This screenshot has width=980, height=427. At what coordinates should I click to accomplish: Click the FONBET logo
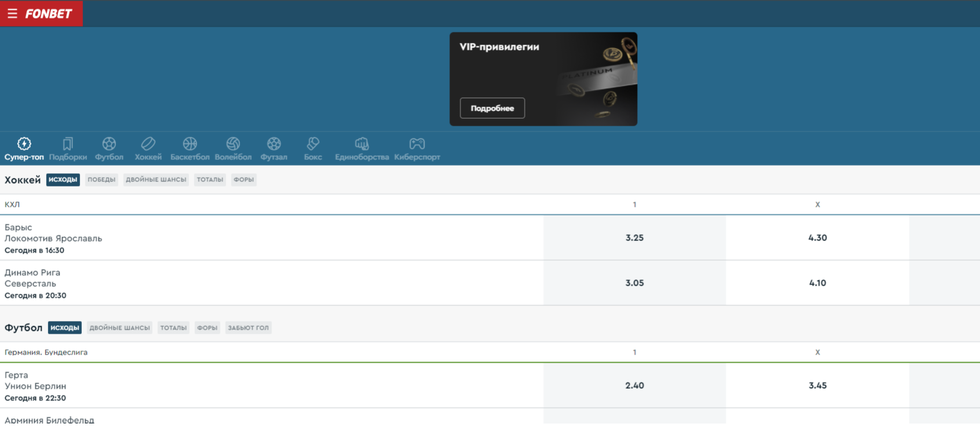tap(49, 13)
